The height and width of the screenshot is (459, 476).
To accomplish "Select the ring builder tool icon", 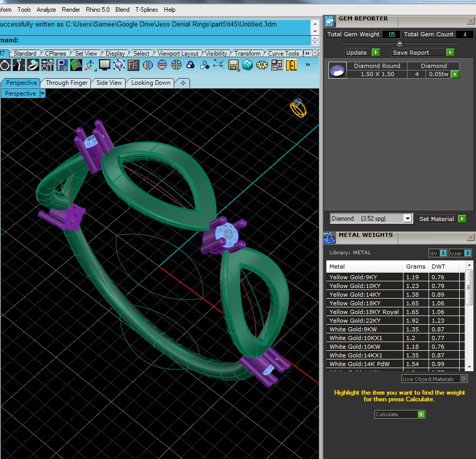I will pyautogui.click(x=5, y=65).
